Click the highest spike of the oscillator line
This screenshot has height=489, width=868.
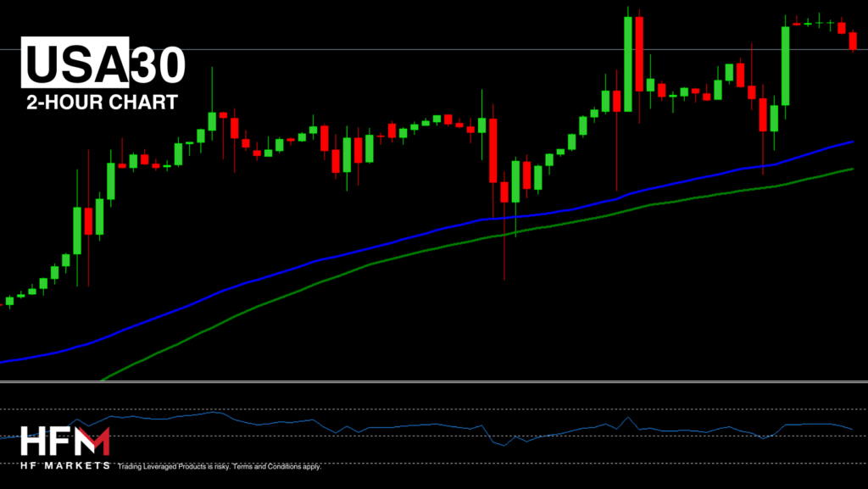tap(628, 417)
